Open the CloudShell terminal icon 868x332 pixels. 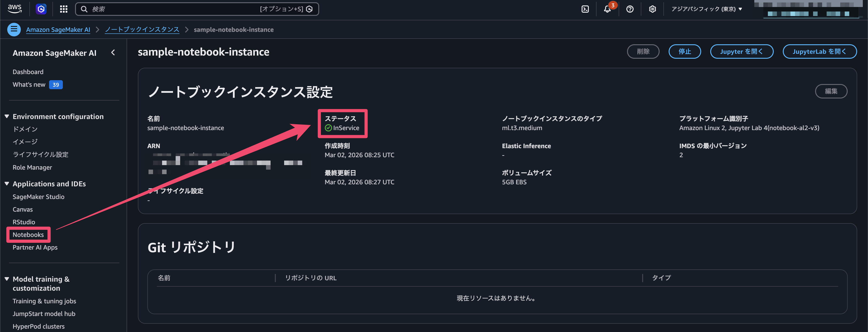click(x=585, y=9)
